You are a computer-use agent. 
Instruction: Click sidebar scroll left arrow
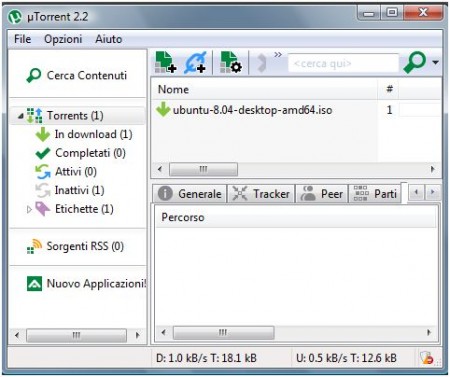coord(17,335)
